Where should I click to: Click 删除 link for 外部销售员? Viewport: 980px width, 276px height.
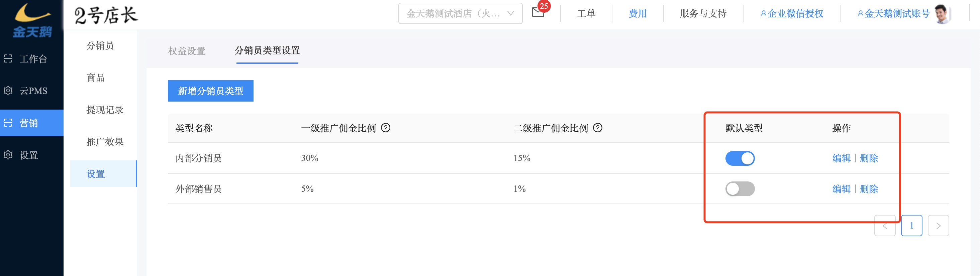click(x=869, y=188)
